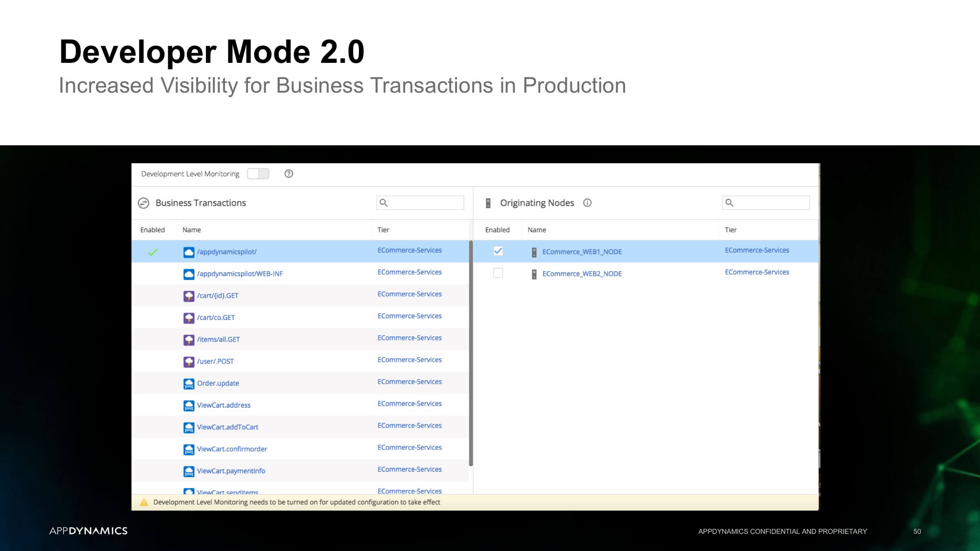Click the Business Transactions panel icon
The height and width of the screenshot is (551, 980).
[x=143, y=203]
